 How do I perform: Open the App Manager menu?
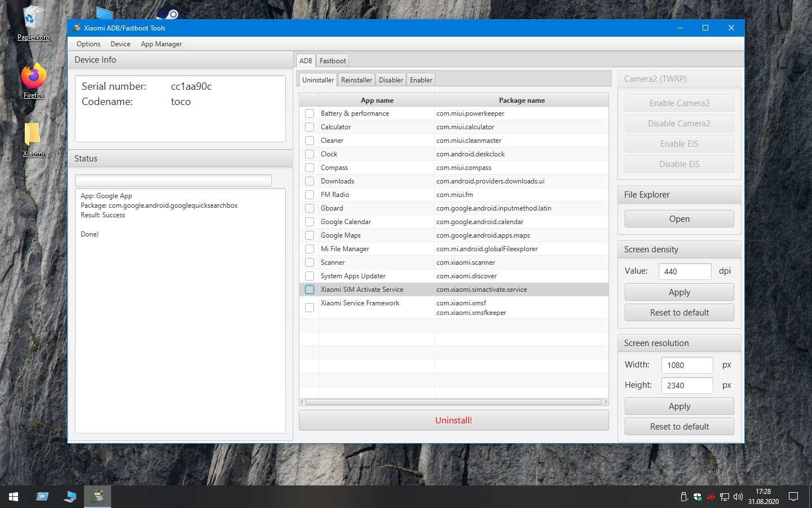click(161, 44)
